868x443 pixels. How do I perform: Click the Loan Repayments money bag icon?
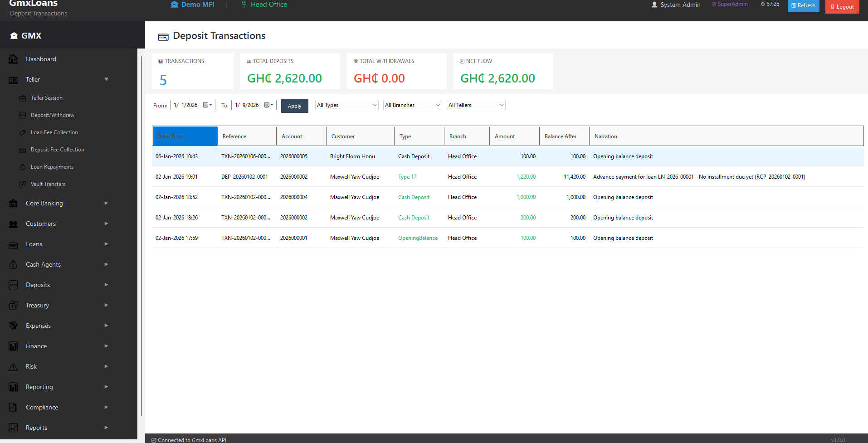[x=22, y=167]
